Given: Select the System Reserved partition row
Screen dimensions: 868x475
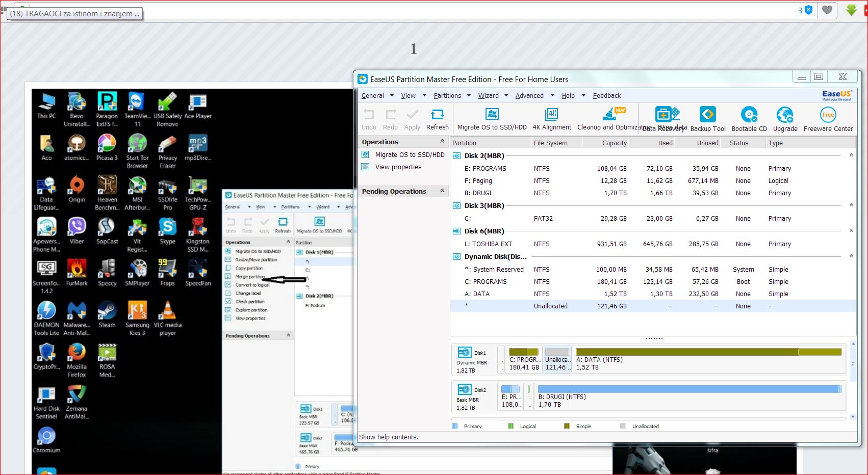Looking at the screenshot, I should [653, 270].
